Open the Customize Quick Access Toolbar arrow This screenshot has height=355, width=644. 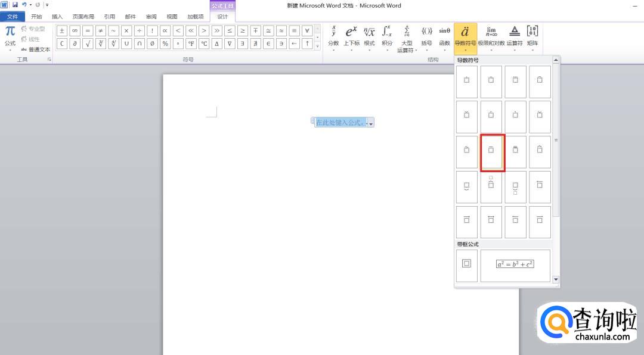tap(47, 5)
